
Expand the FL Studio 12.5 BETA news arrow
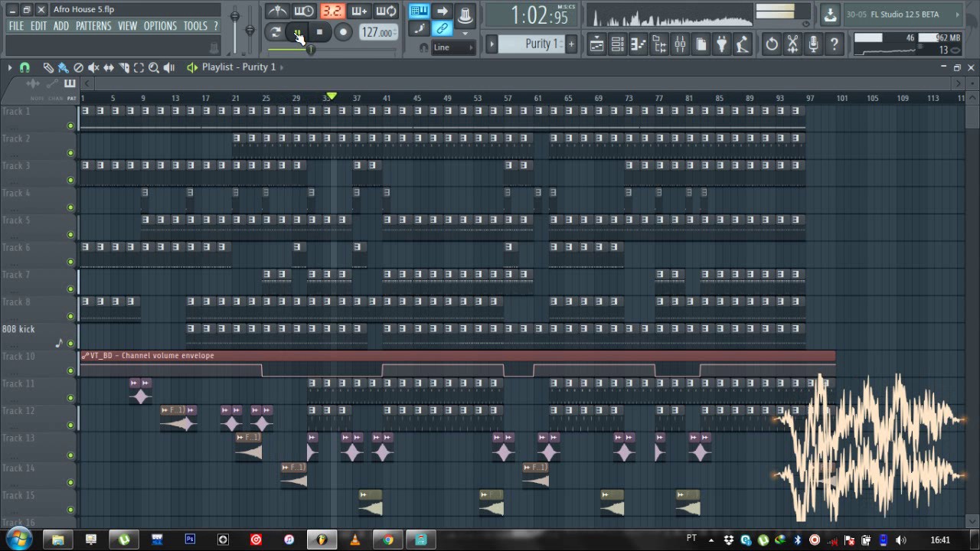point(957,14)
